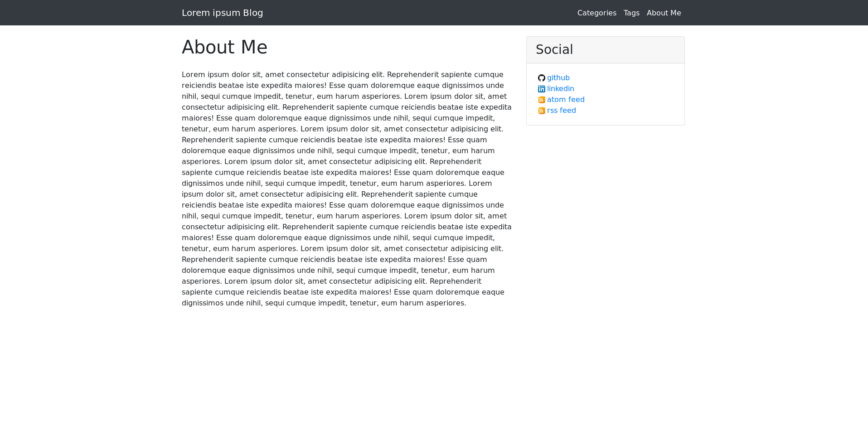The image size is (868, 421).
Task: Open the github text link
Action: pos(558,78)
